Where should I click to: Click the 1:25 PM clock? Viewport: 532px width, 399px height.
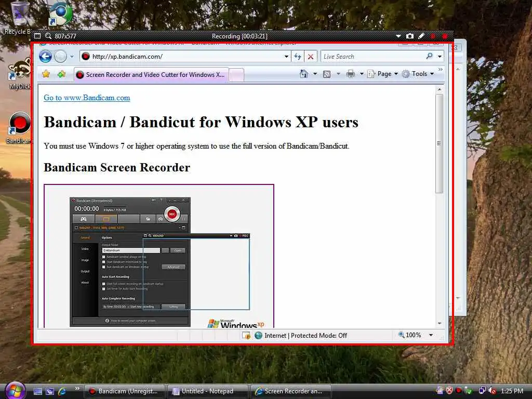(x=512, y=391)
